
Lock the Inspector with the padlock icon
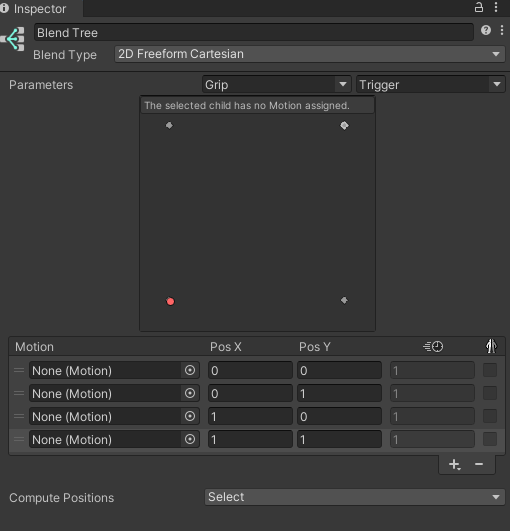pyautogui.click(x=479, y=7)
